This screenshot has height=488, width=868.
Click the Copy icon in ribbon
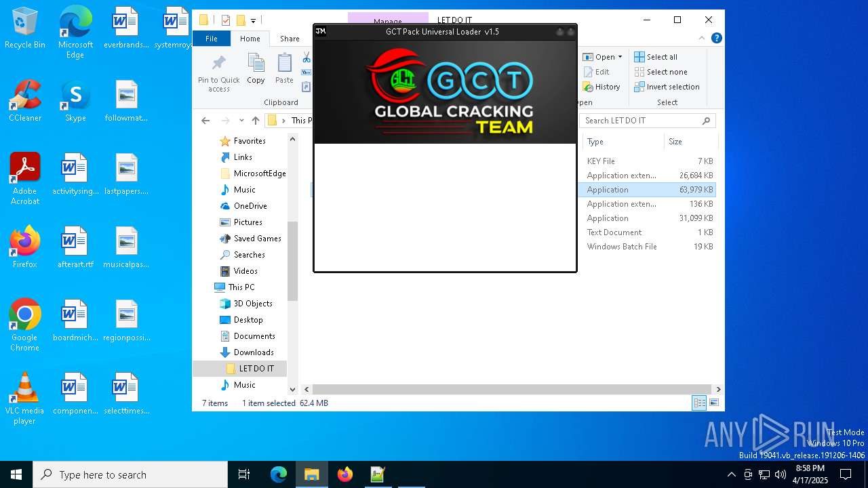pos(256,64)
